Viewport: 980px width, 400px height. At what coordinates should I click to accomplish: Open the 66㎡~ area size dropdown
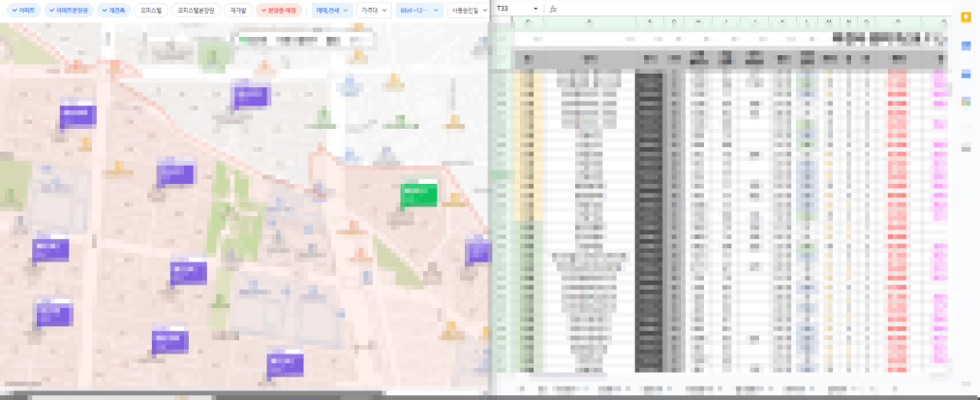(419, 10)
